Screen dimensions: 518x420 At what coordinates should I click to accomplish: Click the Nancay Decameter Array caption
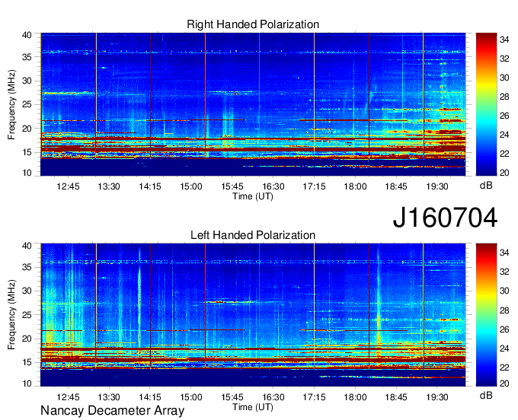(112, 410)
